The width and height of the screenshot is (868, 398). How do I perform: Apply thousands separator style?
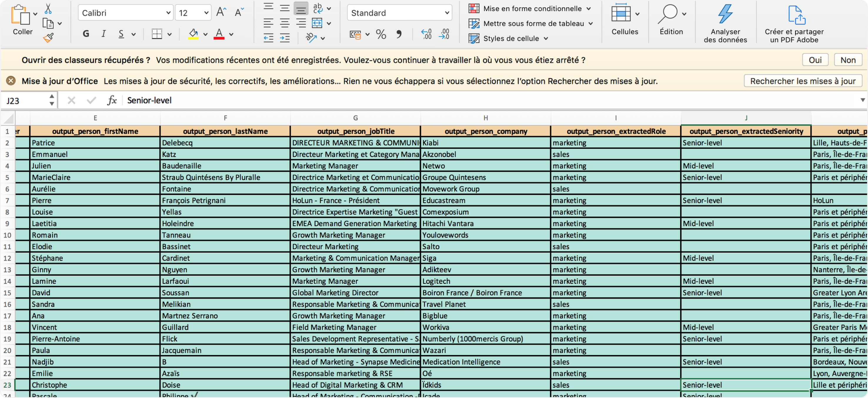(x=399, y=34)
